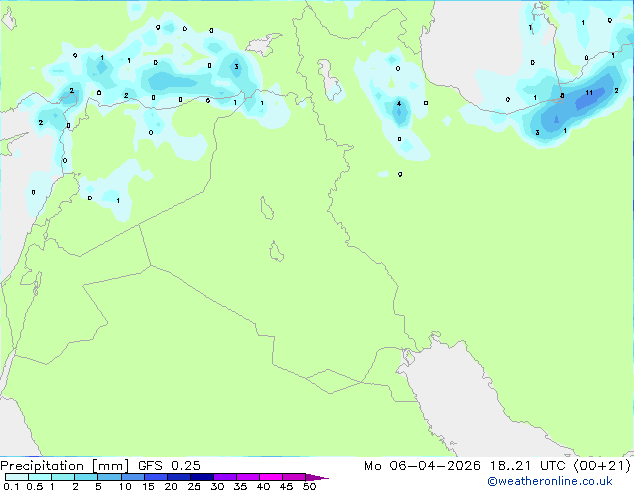Viewport: 634px width, 490px height.
Task: Click the 20–25 mm legend swatch
Action: click(x=178, y=477)
